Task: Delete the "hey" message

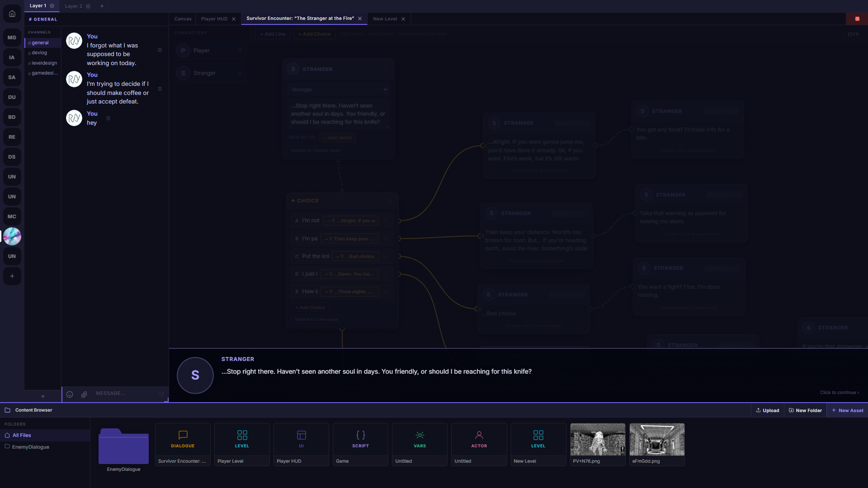Action: [108, 118]
